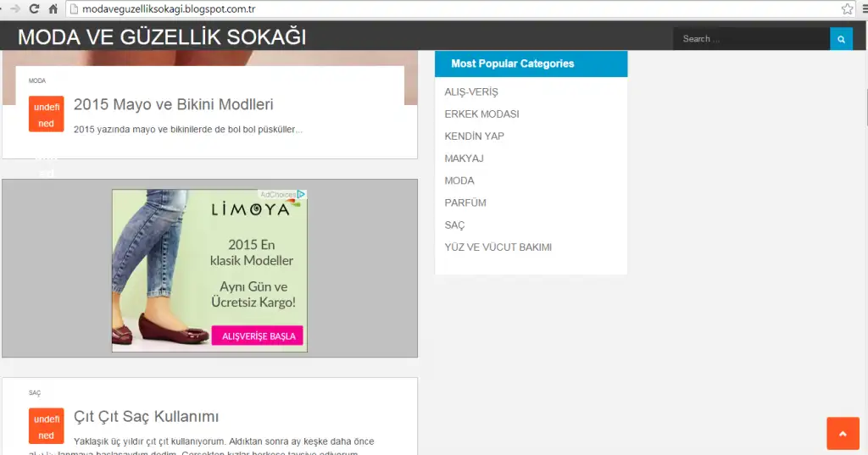Bookmark this page with the star icon
The width and height of the screenshot is (868, 455).
847,8
